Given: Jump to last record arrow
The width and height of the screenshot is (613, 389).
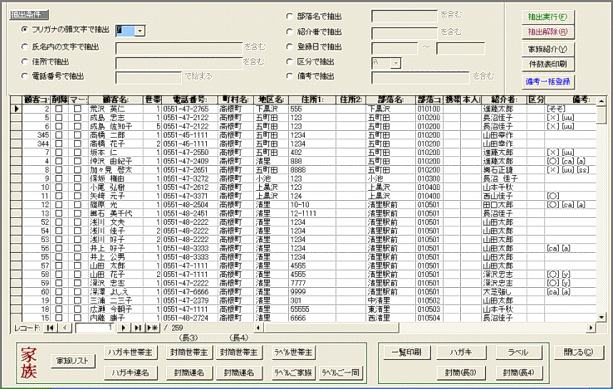Looking at the screenshot, I should pos(138,328).
